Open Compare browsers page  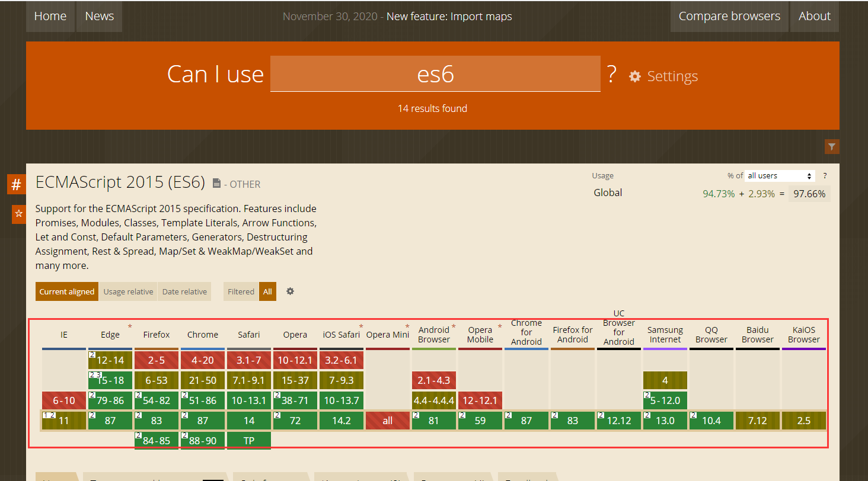729,16
